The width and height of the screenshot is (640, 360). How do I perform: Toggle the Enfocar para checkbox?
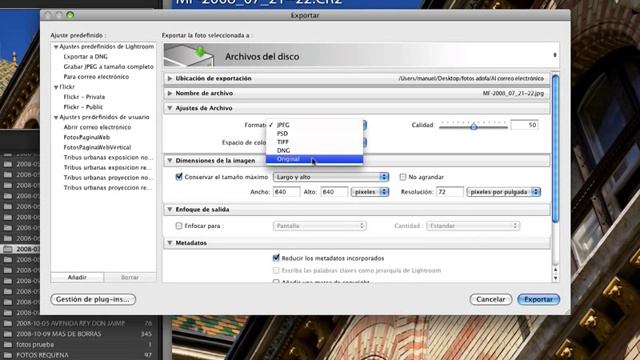179,226
